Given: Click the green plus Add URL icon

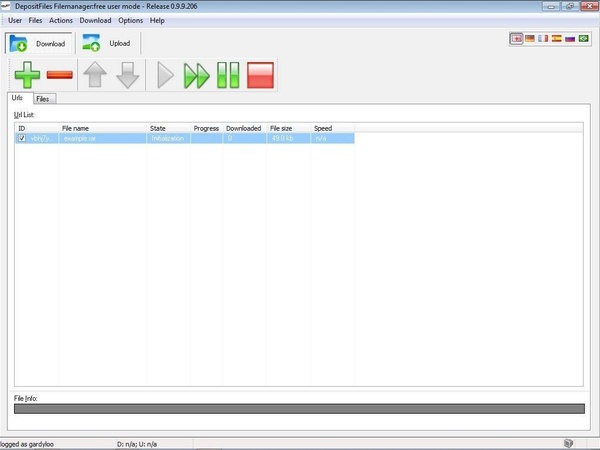Looking at the screenshot, I should [27, 75].
